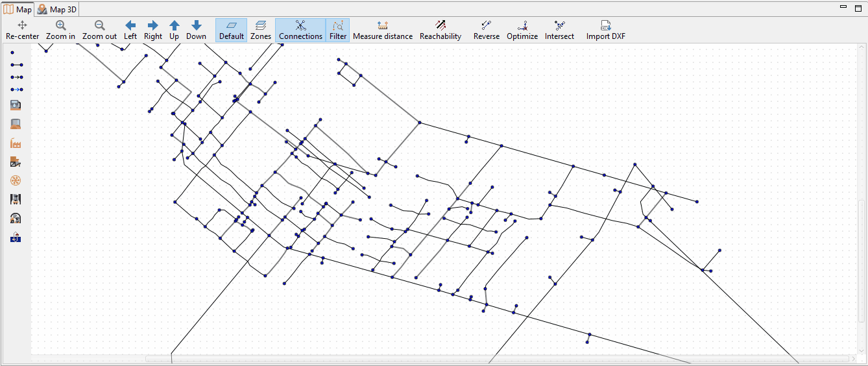Select the Measure distance tool
This screenshot has height=366, width=868.
click(383, 30)
